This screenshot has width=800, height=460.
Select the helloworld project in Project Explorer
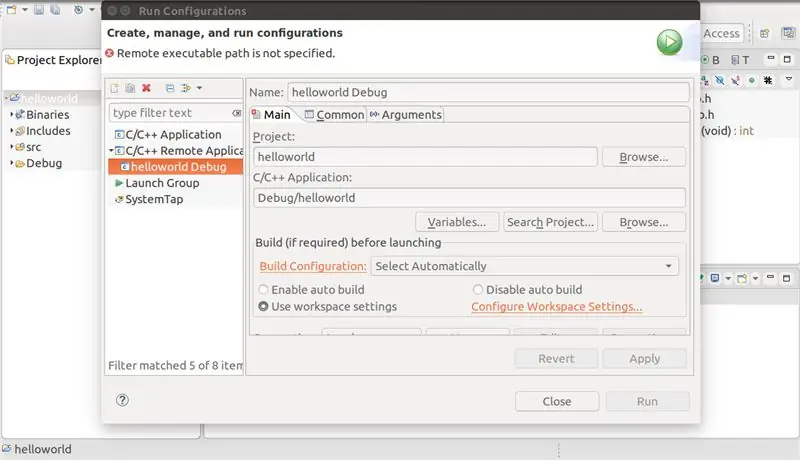point(49,98)
